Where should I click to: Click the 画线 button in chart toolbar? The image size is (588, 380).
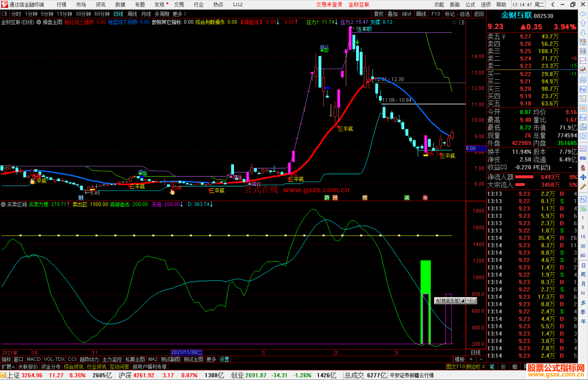[421, 14]
